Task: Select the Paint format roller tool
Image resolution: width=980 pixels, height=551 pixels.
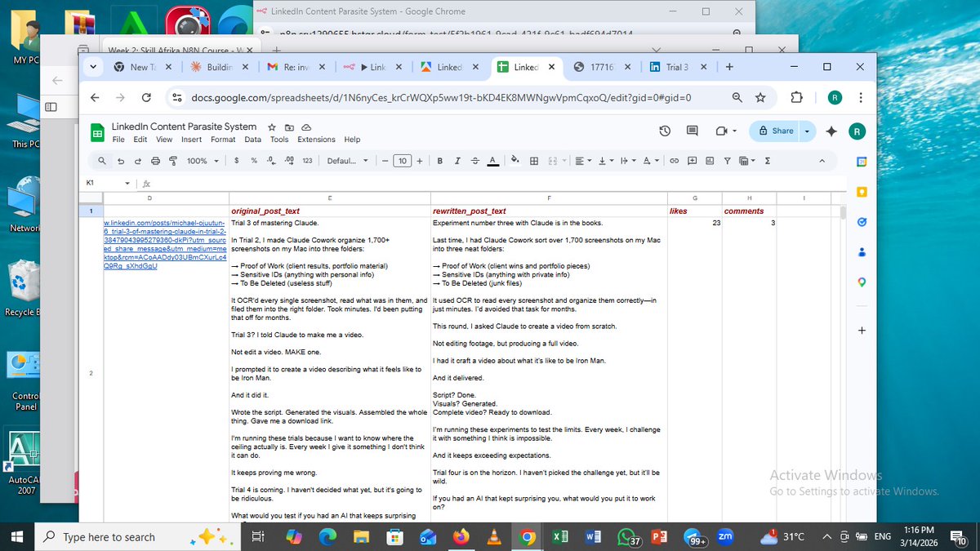Action: (x=173, y=161)
